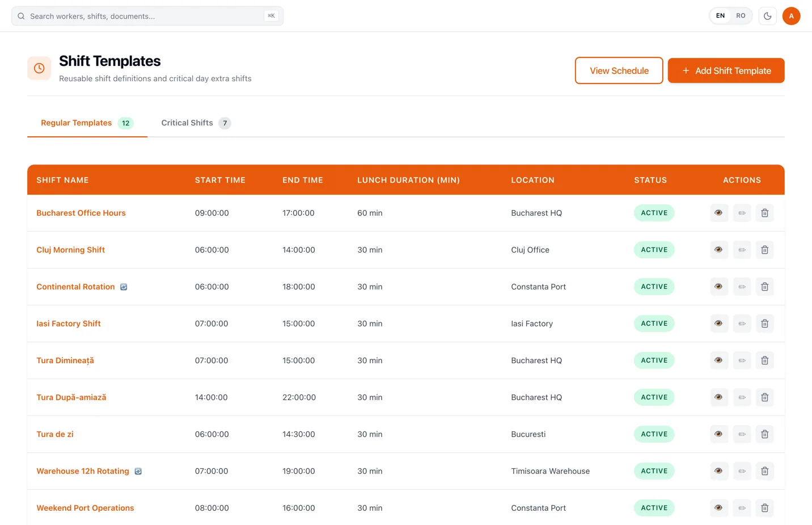View the Iasi Factory Shift details

point(719,324)
